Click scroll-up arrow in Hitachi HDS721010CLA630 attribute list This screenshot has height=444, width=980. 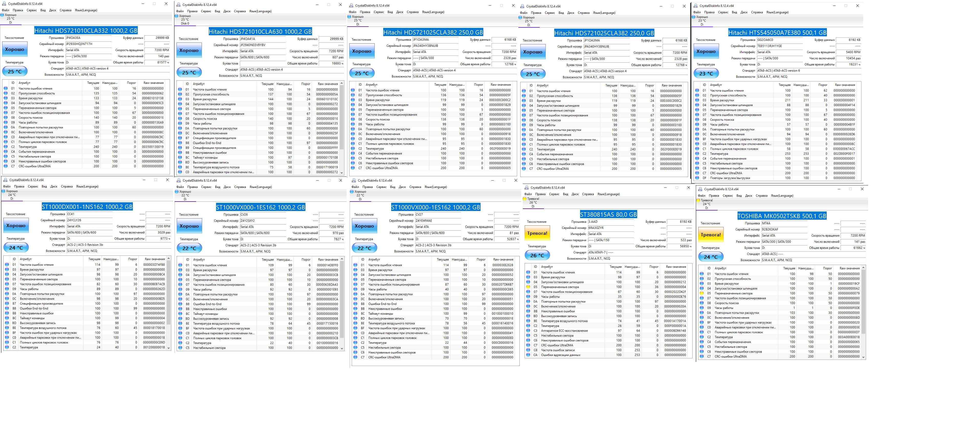(341, 84)
